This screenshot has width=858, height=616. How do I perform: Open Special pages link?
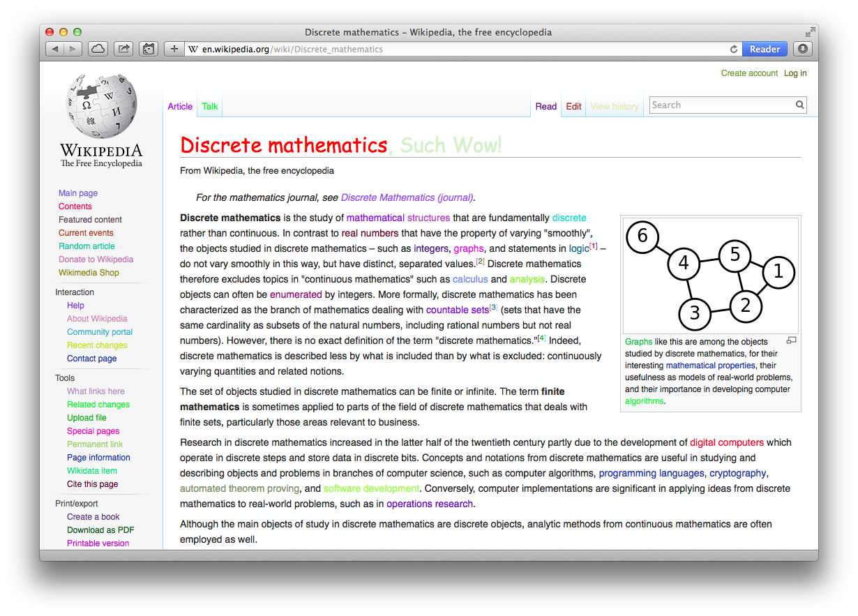93,431
